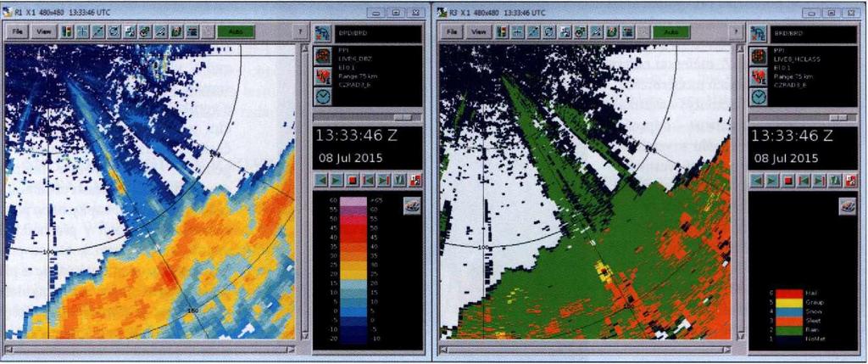The height and width of the screenshot is (364, 868).
Task: Jump to first frame in left window
Action: point(368,180)
